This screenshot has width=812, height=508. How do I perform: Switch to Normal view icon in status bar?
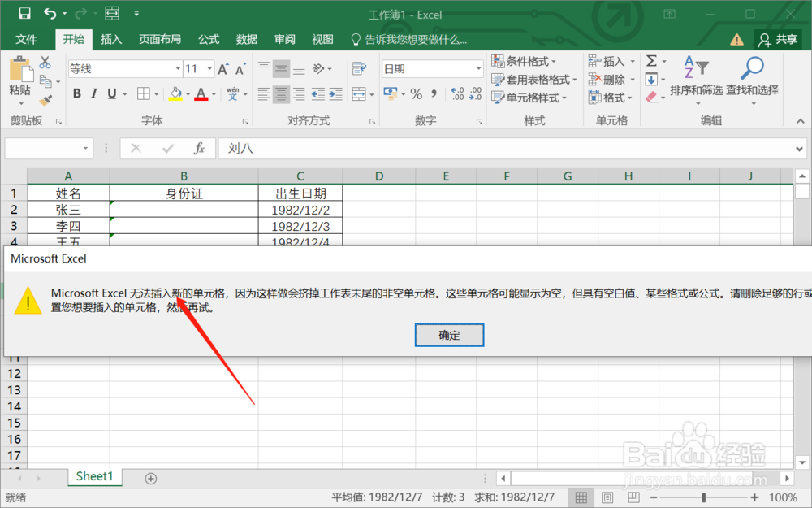click(x=581, y=497)
